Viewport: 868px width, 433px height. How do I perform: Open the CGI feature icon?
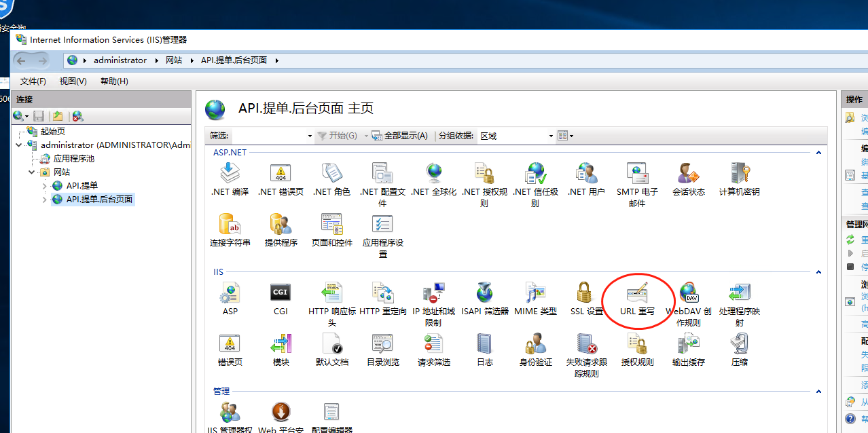(281, 299)
